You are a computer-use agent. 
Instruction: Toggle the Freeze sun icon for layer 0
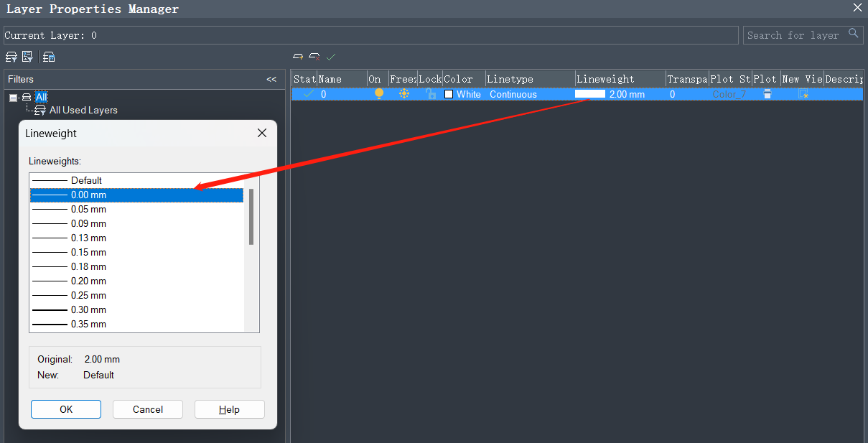coord(404,94)
